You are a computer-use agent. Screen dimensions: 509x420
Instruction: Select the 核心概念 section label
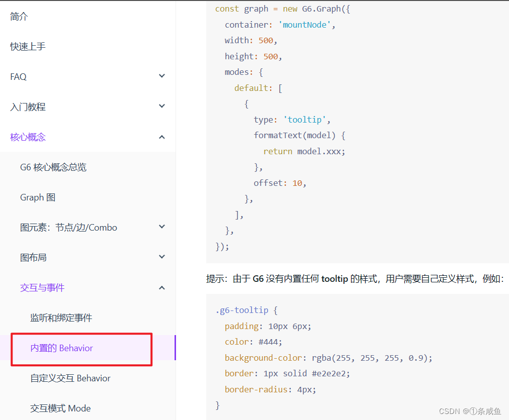click(28, 137)
